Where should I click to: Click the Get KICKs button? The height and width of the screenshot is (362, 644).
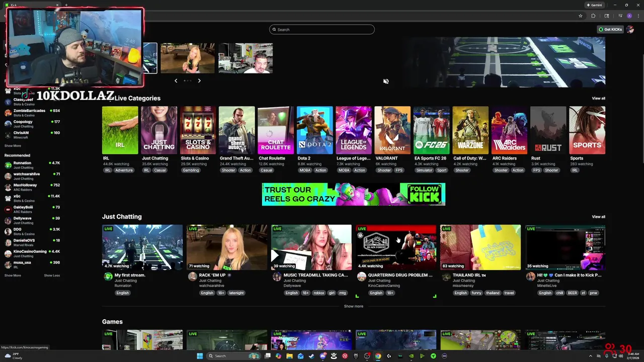point(610,30)
